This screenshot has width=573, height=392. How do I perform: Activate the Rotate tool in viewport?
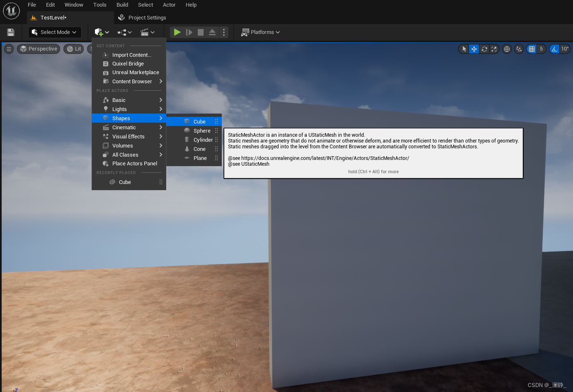coord(484,49)
